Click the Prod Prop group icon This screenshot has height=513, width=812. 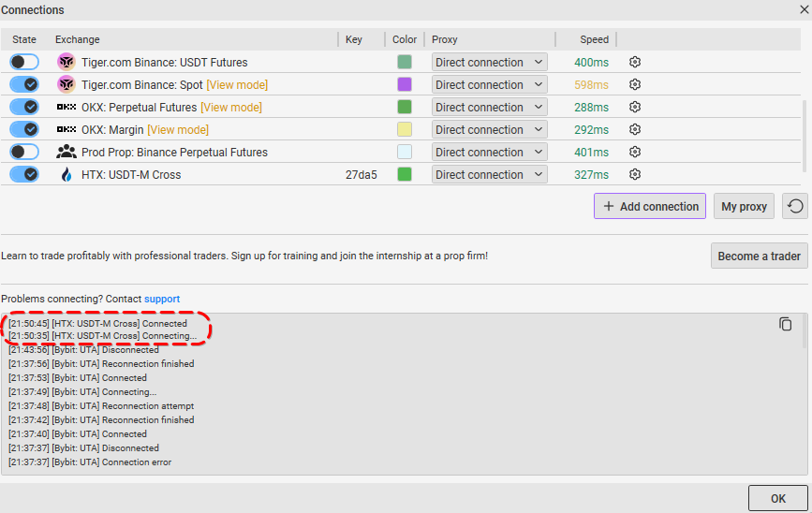click(66, 152)
